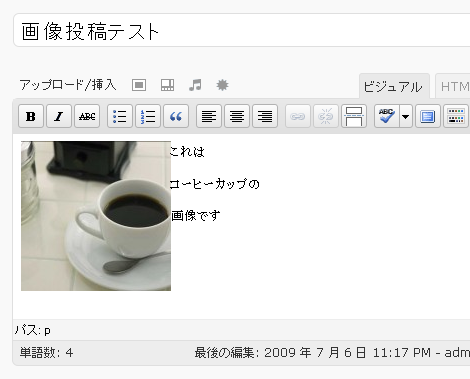Add media with the starburst icon
Viewport: 470px width, 379px height.
222,85
